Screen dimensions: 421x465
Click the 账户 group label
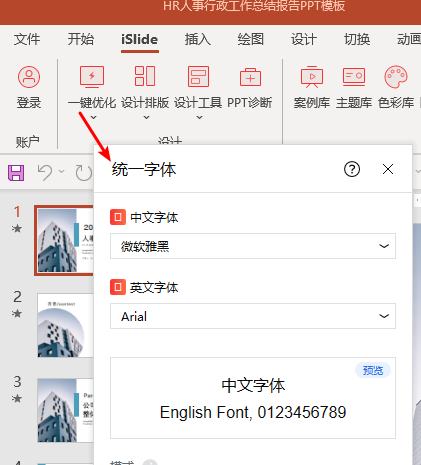point(27,142)
